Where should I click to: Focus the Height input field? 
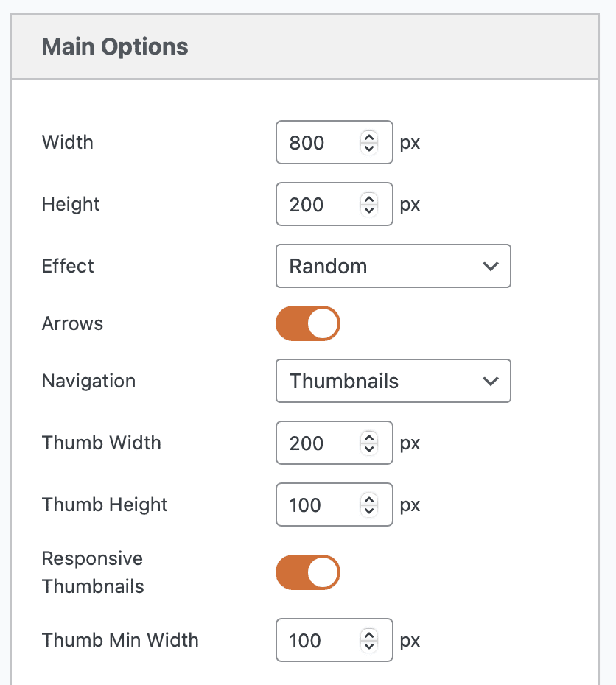click(x=318, y=204)
